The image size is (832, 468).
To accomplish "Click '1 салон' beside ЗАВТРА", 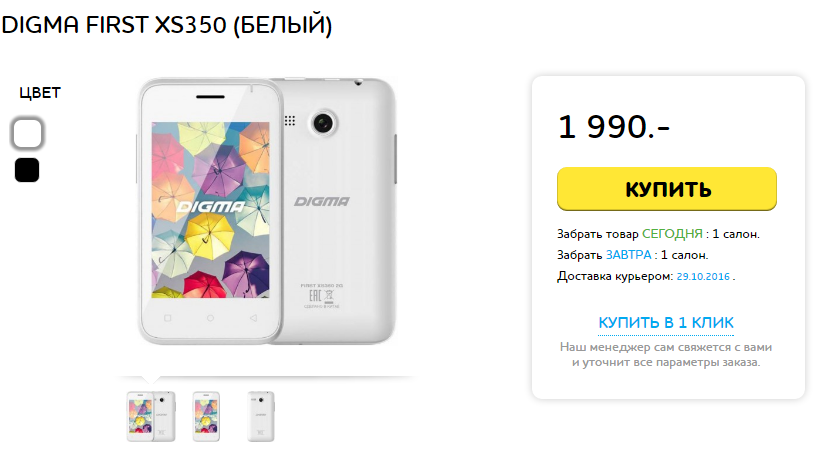I will [684, 255].
